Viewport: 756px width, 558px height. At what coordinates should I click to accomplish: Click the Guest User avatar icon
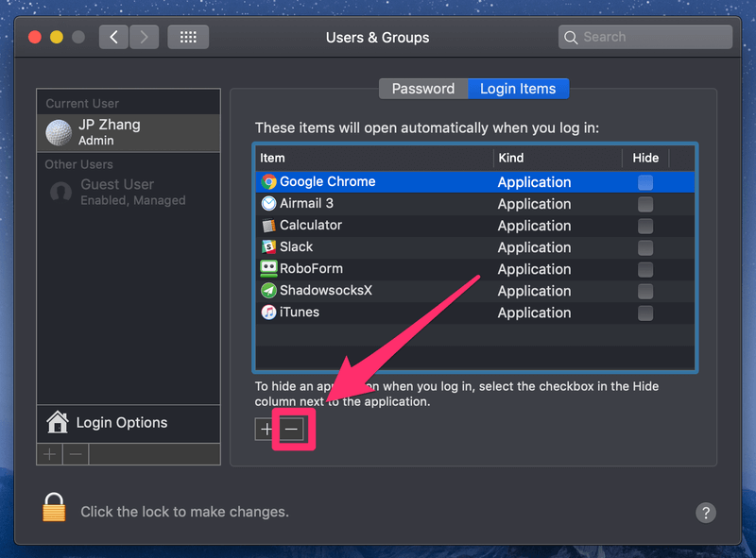tap(60, 193)
